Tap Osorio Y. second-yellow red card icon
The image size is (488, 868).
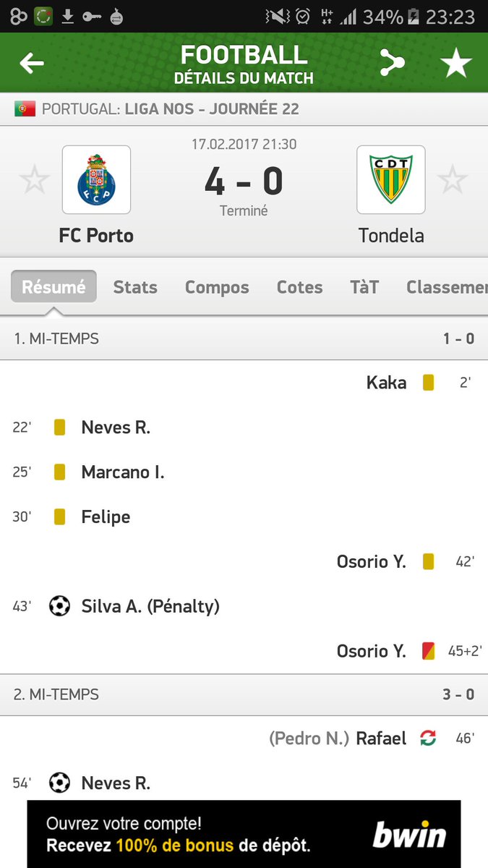point(428,651)
